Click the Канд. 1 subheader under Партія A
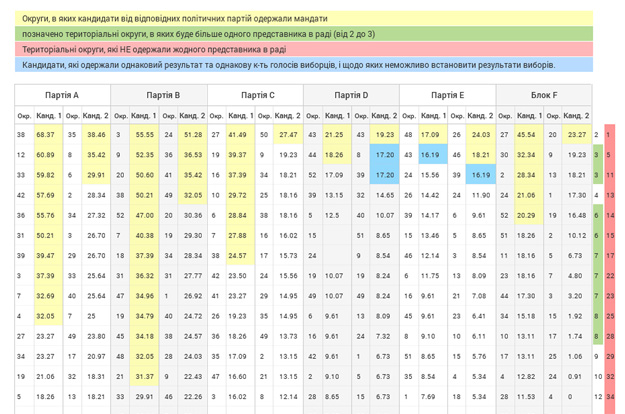This screenshot has height=414, width=625. pyautogui.click(x=46, y=116)
